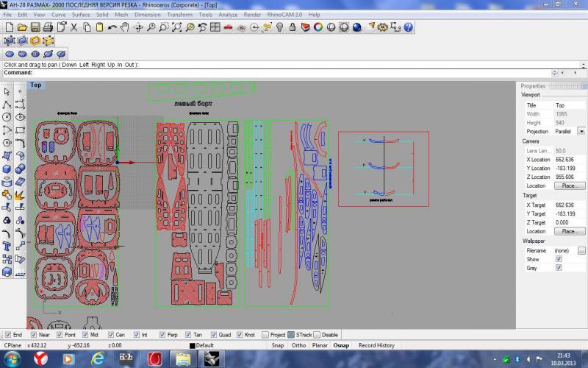Open the RhinoCAM 2.0 menu
The height and width of the screenshot is (368, 588).
[285, 15]
